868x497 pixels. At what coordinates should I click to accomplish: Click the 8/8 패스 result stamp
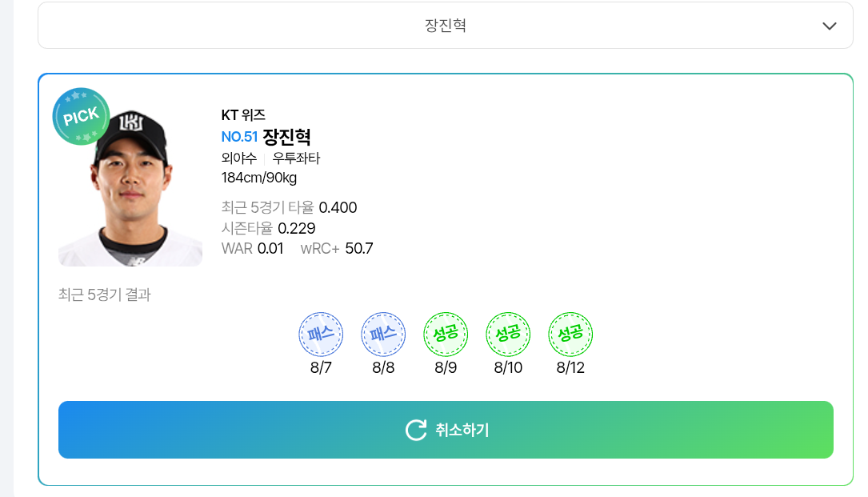click(x=383, y=334)
